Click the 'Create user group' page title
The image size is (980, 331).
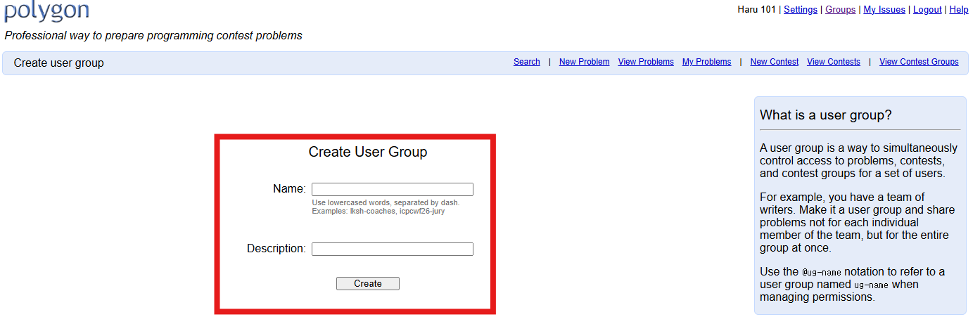tap(59, 63)
